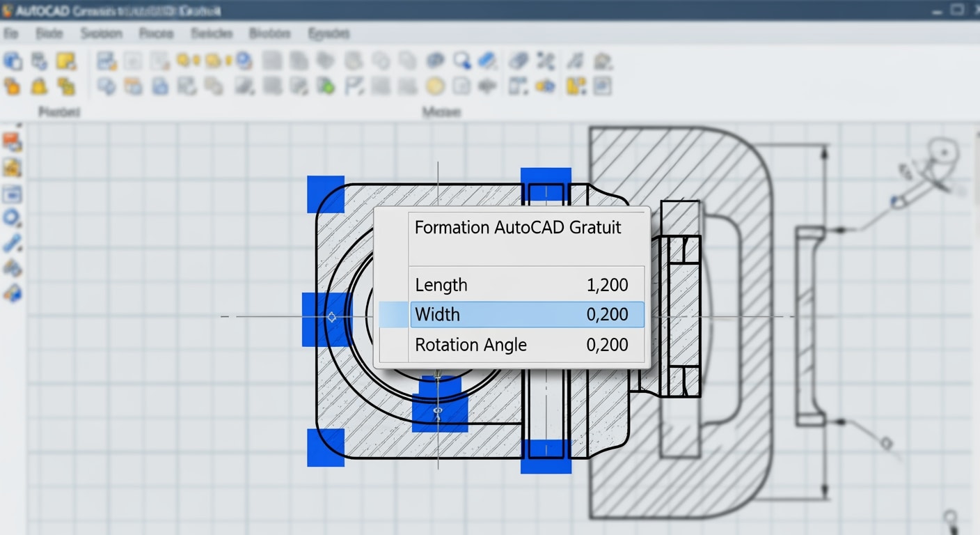Click the AutoCAD logo in the title bar
The image size is (980, 535).
[x=7, y=10]
